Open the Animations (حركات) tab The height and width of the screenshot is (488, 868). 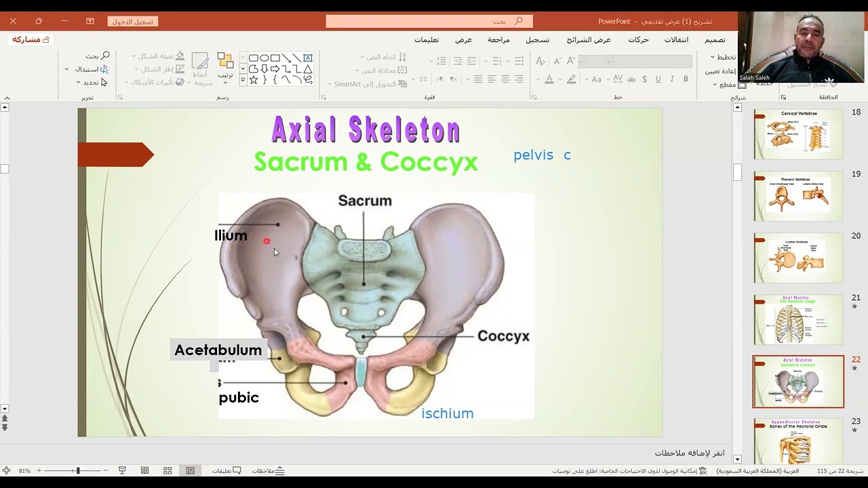[638, 39]
